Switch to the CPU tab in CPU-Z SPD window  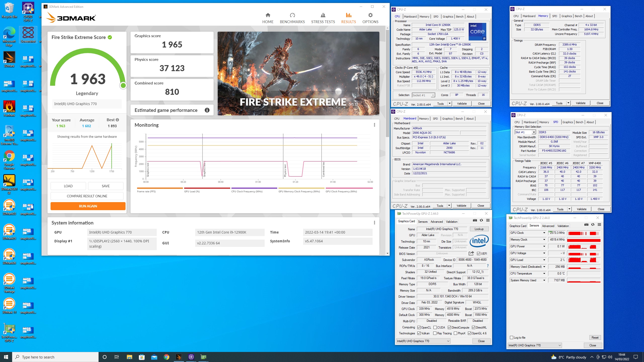[517, 122]
